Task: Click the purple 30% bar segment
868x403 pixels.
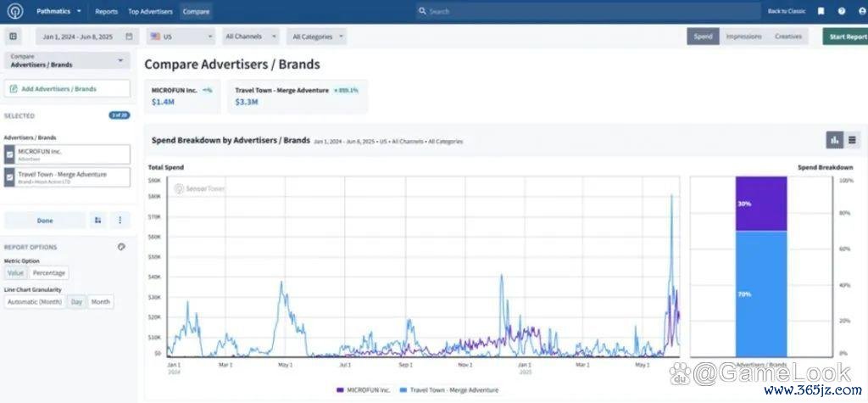Action: [x=761, y=204]
